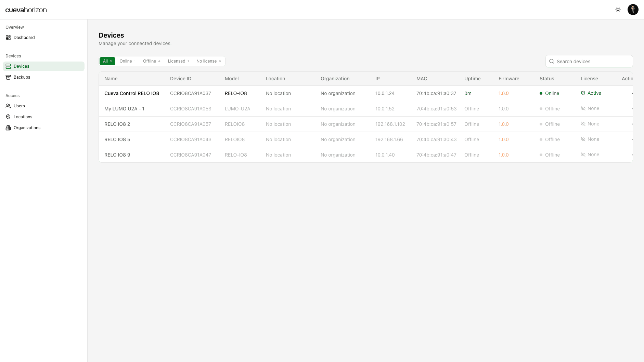Click the Active license shield icon
This screenshot has width=644, height=362.
[583, 93]
